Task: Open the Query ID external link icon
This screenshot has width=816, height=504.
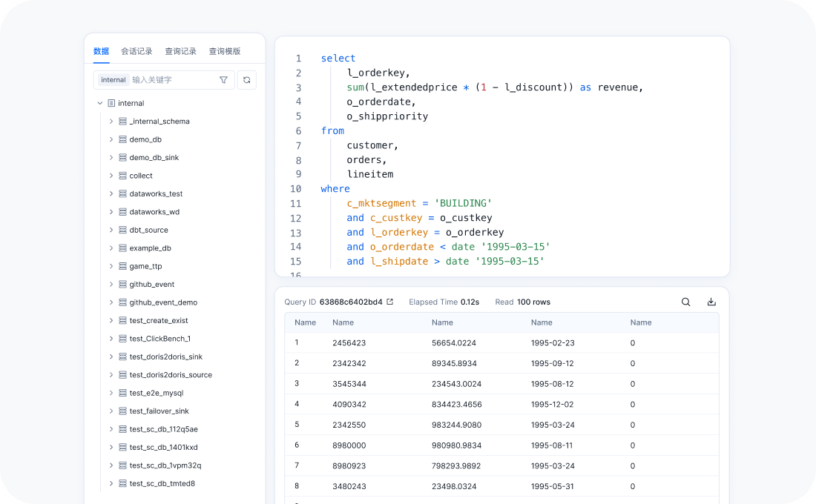Action: (x=390, y=302)
